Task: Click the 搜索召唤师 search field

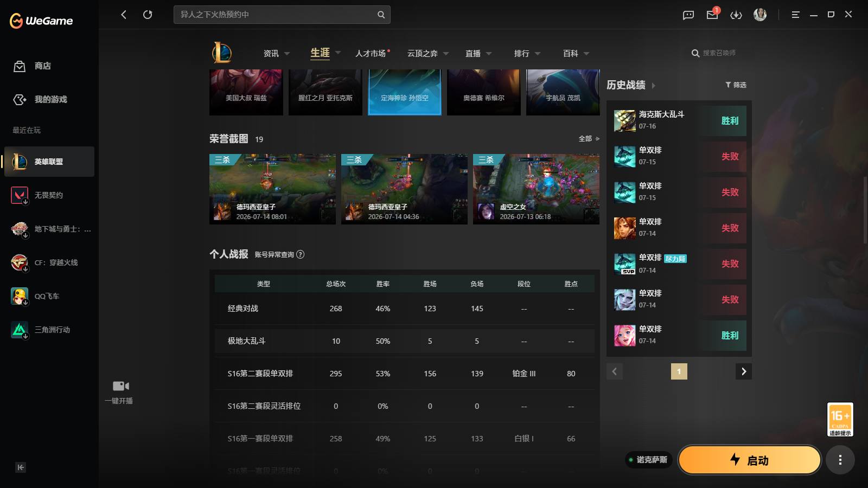Action: click(719, 53)
